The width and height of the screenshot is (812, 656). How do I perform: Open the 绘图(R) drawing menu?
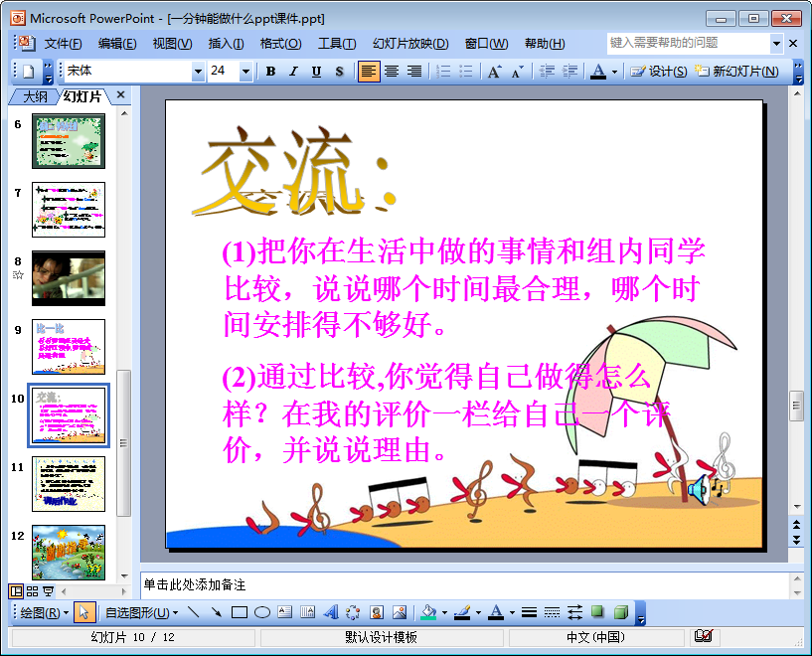(x=44, y=613)
